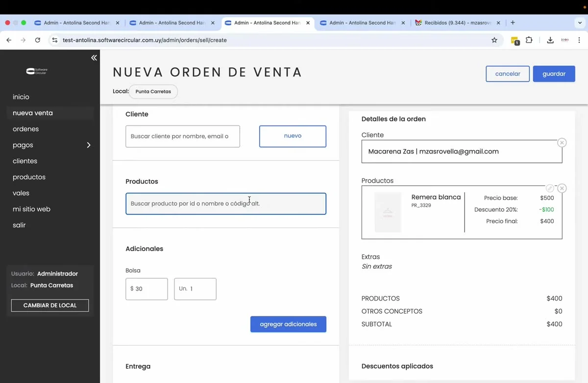Reload the page with the refresh icon
The height and width of the screenshot is (383, 588).
coord(38,40)
